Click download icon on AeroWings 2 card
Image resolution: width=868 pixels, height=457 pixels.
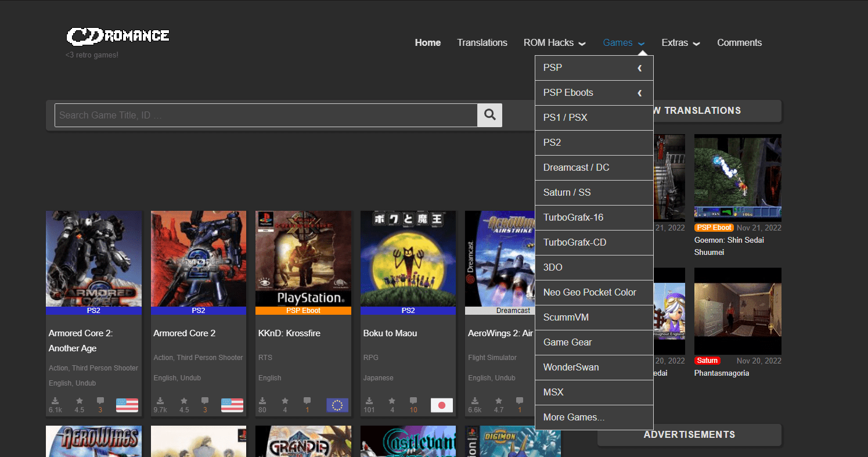click(475, 401)
